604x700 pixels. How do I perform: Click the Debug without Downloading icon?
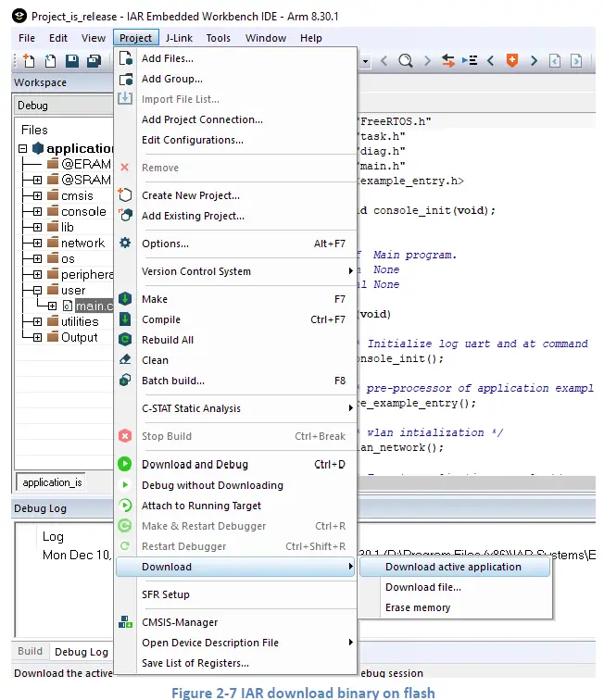click(125, 485)
